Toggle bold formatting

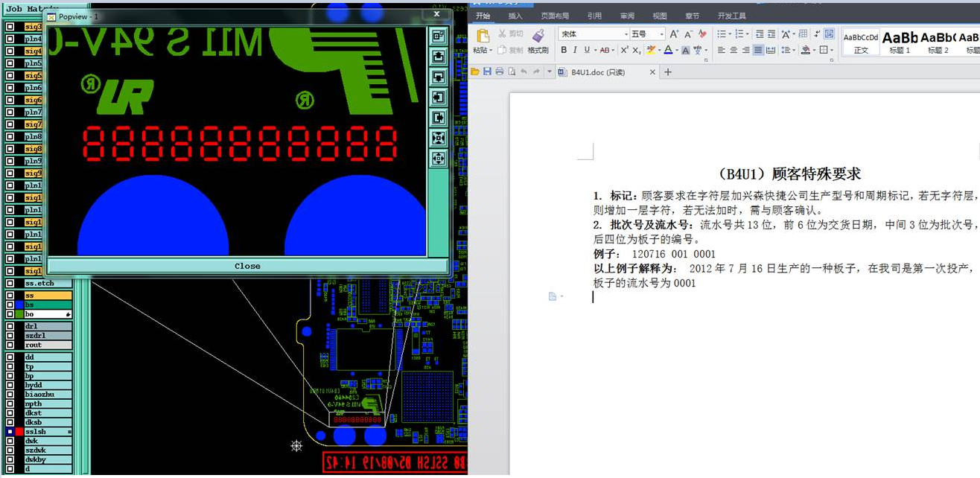click(564, 50)
